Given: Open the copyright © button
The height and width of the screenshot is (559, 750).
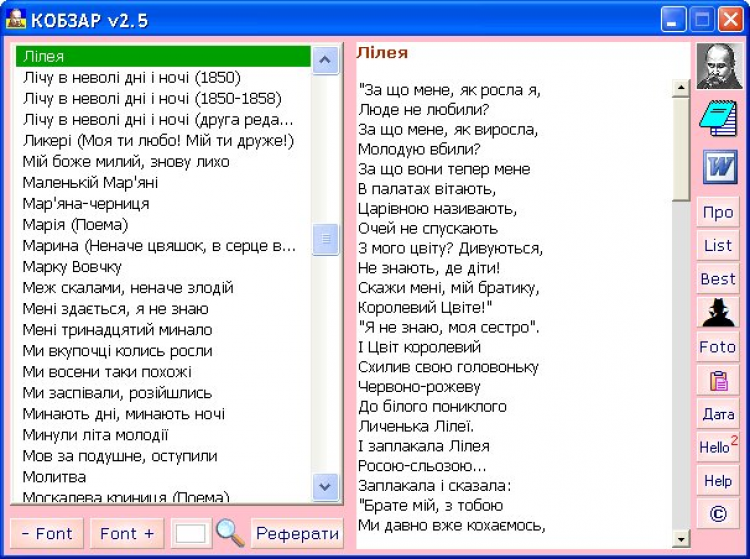Looking at the screenshot, I should click(x=718, y=514).
